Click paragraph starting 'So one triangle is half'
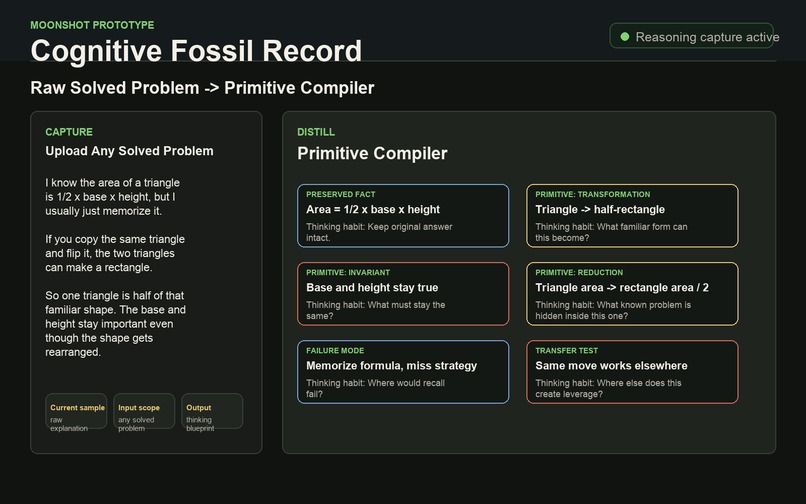The width and height of the screenshot is (806, 504). 115,324
